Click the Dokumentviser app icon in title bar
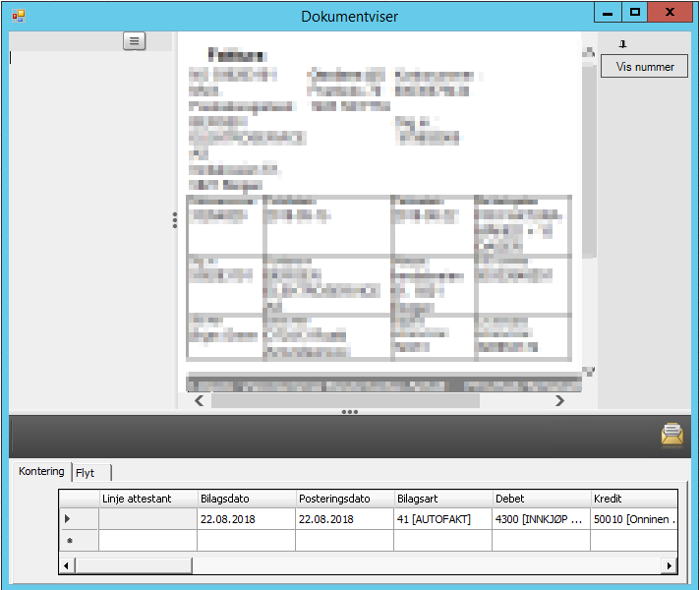 [x=19, y=16]
